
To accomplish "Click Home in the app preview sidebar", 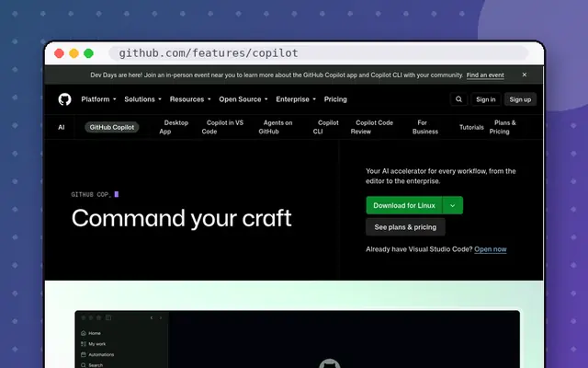I will 95,333.
